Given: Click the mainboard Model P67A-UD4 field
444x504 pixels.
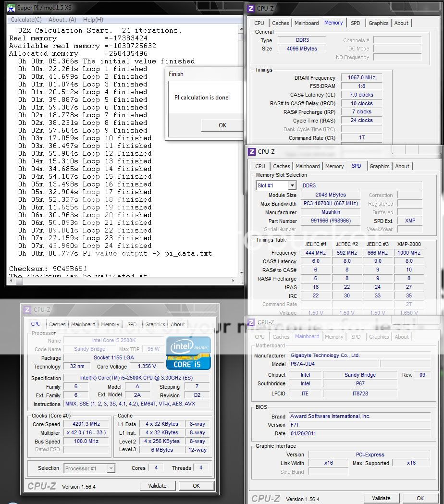Looking at the screenshot, I should [334, 364].
